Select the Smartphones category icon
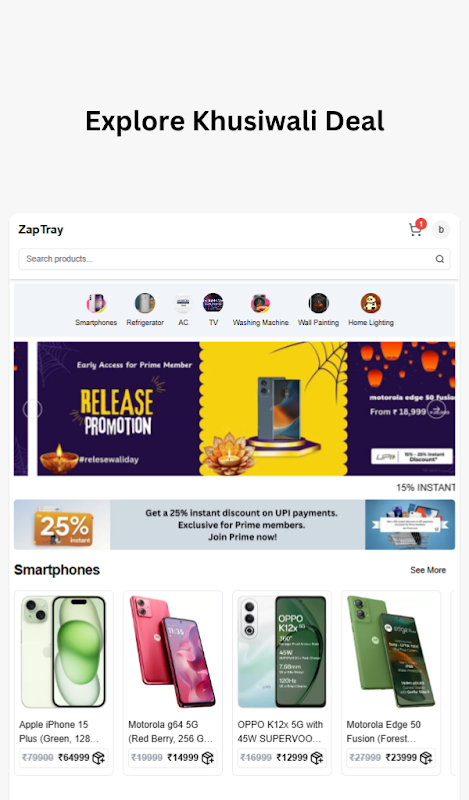469x800 pixels. [x=96, y=303]
